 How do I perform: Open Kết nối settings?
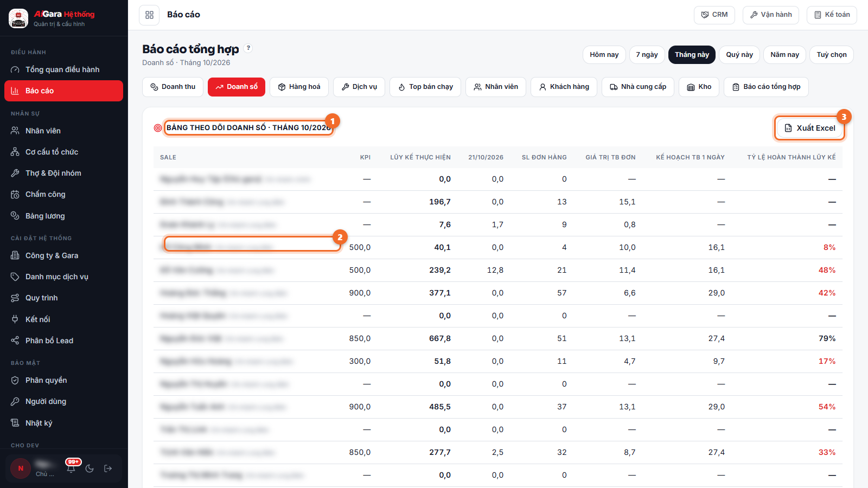[63, 319]
